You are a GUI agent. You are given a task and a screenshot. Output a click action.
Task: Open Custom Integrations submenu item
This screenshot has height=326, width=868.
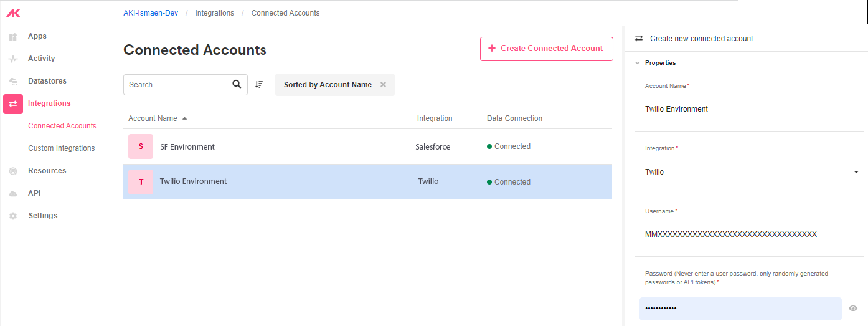(x=62, y=148)
